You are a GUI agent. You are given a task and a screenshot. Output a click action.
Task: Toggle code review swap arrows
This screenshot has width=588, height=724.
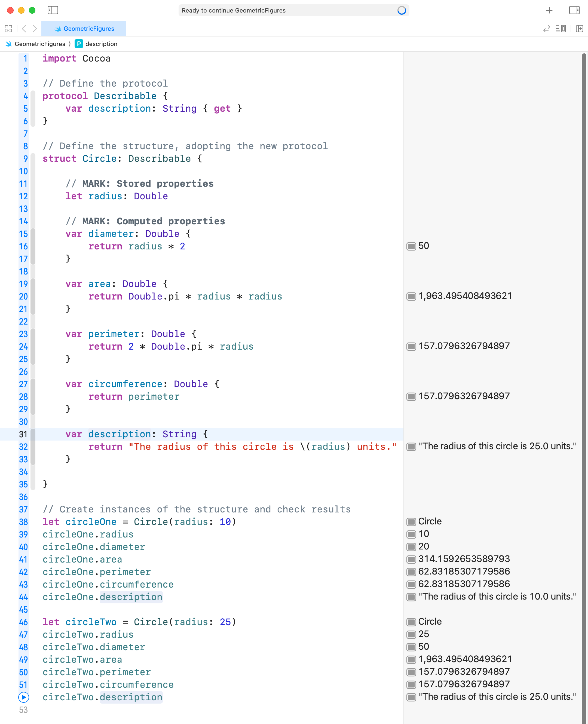pyautogui.click(x=546, y=29)
